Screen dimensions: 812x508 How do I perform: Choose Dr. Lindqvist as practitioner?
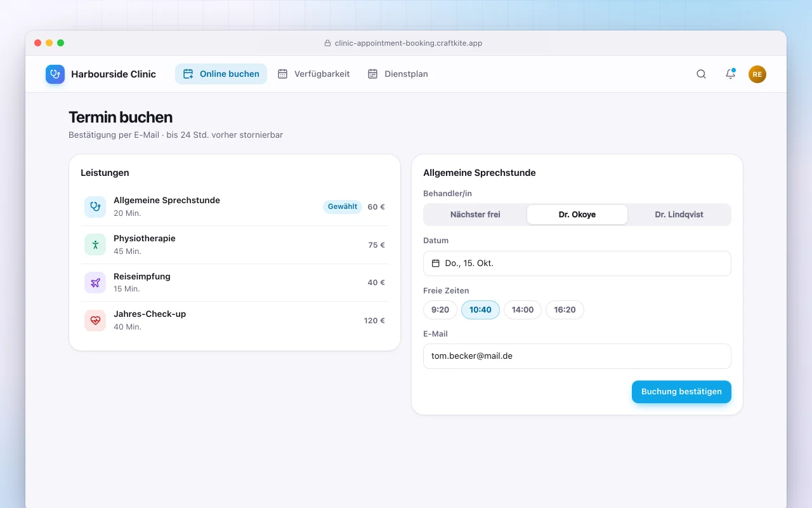click(679, 215)
